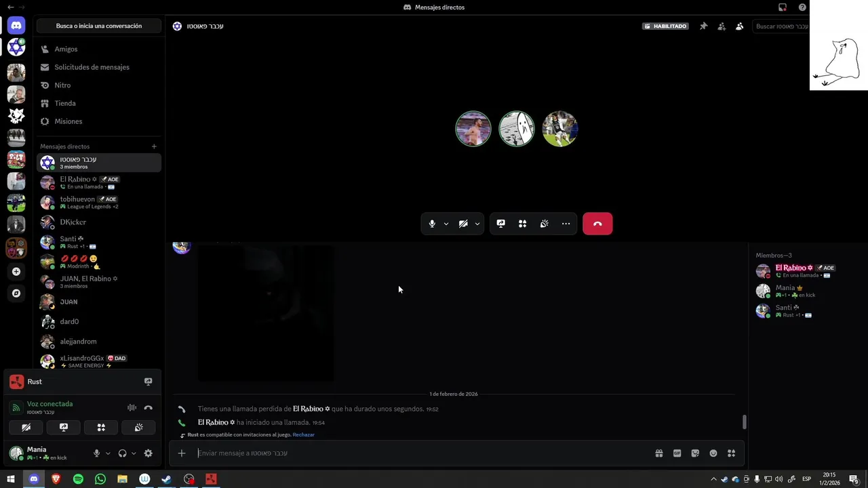Select El Rabino in members list
This screenshot has width=868, height=488.
(806, 271)
